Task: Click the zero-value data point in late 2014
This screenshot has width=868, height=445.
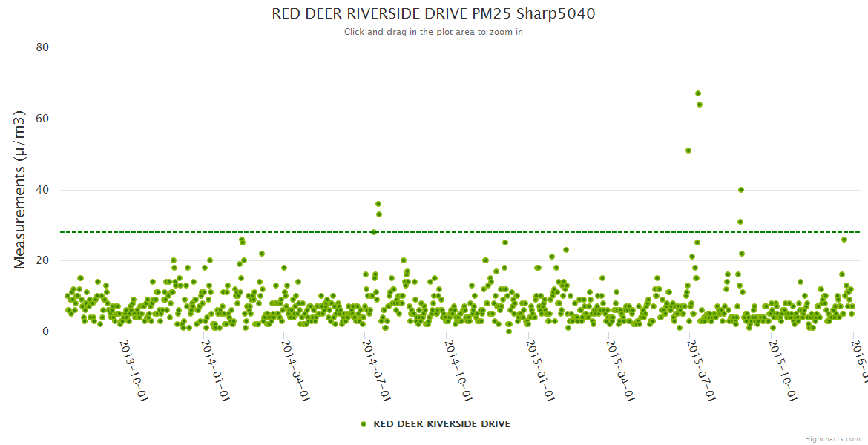Action: tap(509, 332)
